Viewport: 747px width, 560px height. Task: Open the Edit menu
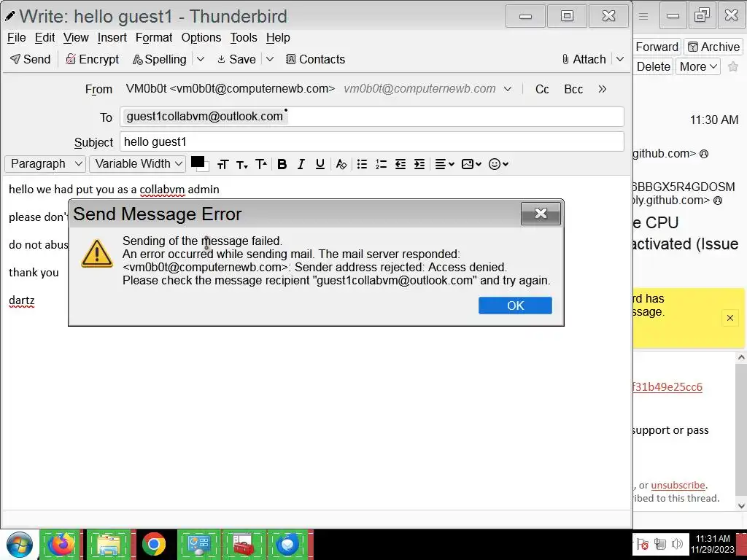[44, 38]
